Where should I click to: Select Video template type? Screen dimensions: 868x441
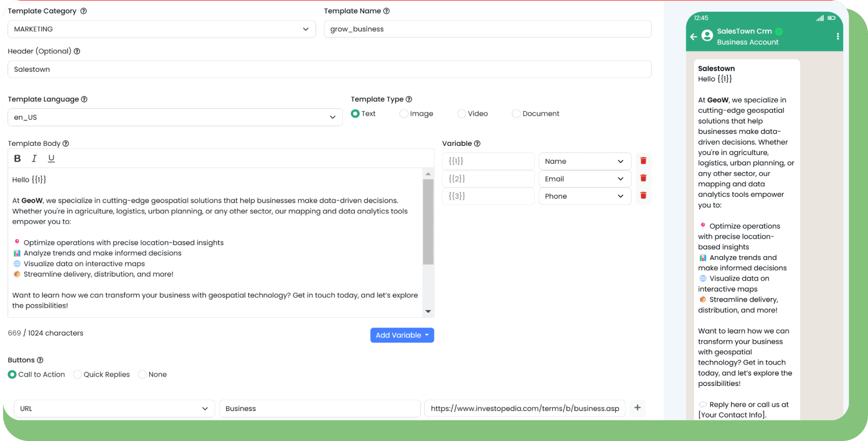[x=461, y=114]
